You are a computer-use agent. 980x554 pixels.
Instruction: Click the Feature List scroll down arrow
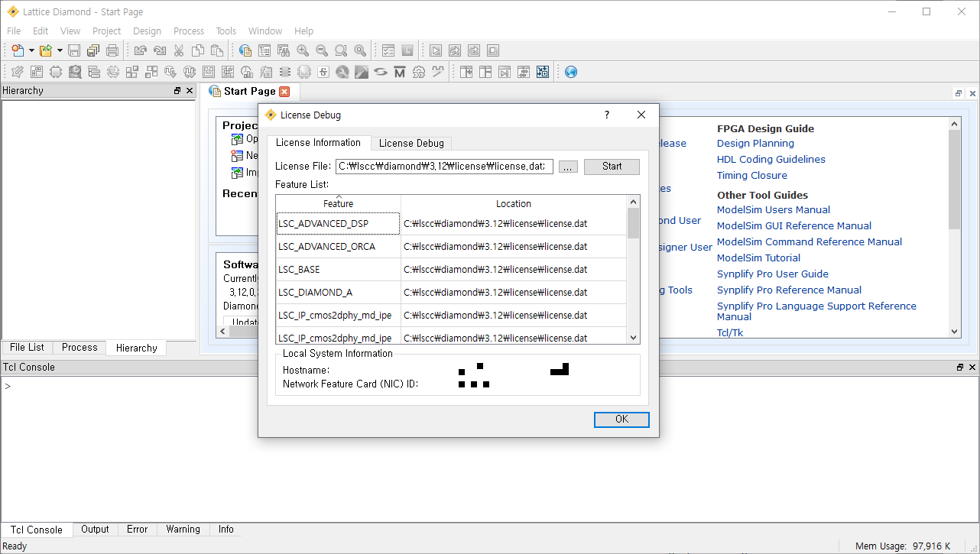633,338
